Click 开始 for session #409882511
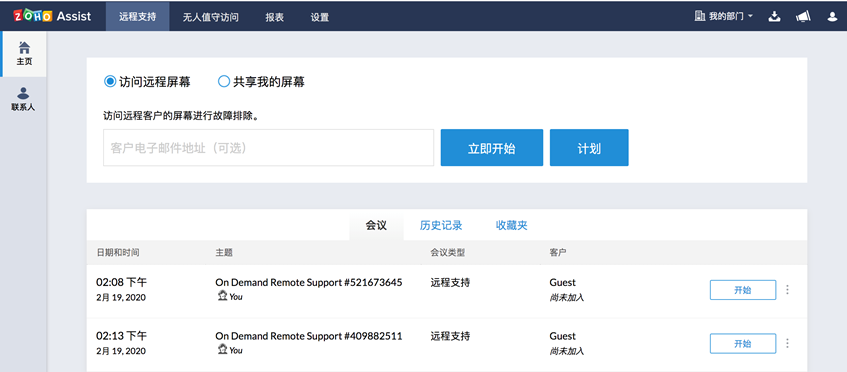Viewport: 847px width, 372px height. pos(743,343)
